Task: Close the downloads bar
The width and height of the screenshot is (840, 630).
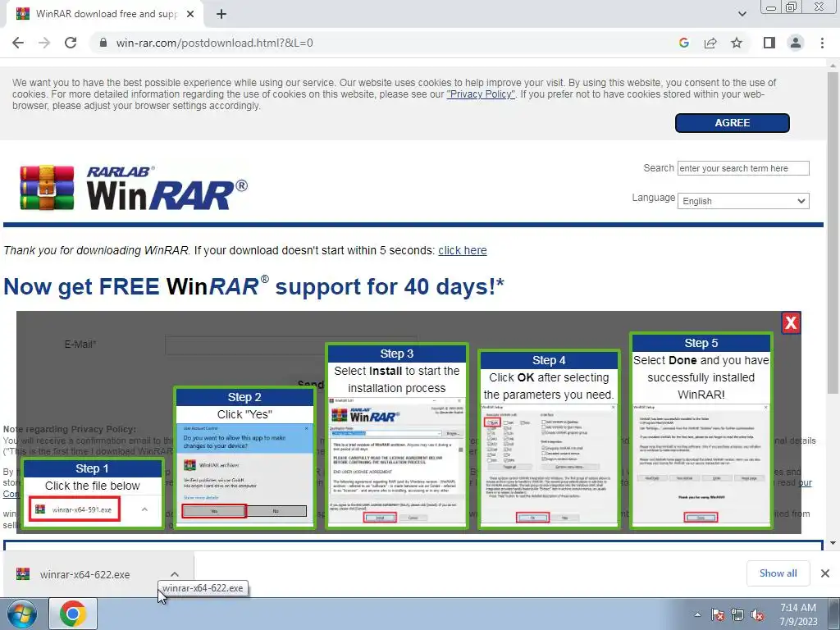Action: click(x=825, y=573)
